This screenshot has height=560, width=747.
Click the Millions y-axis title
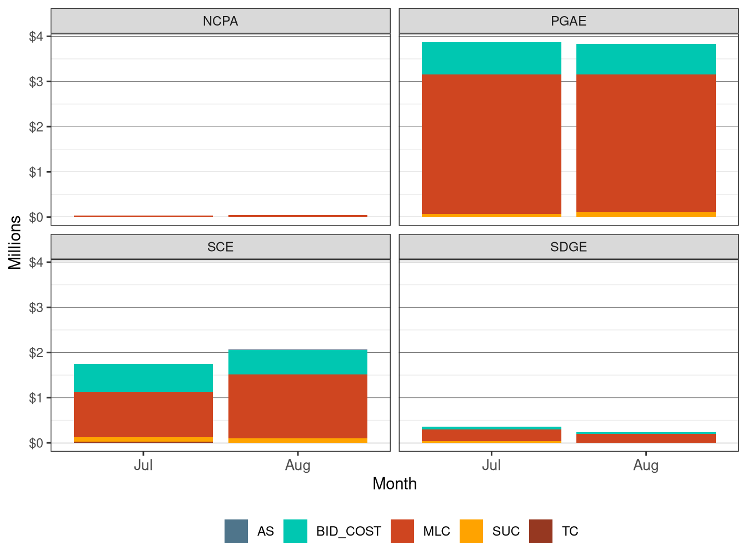(15, 242)
